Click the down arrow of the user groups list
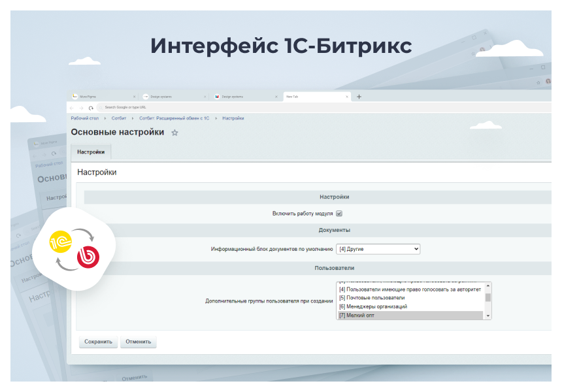The height and width of the screenshot is (392, 562). pyautogui.click(x=488, y=316)
